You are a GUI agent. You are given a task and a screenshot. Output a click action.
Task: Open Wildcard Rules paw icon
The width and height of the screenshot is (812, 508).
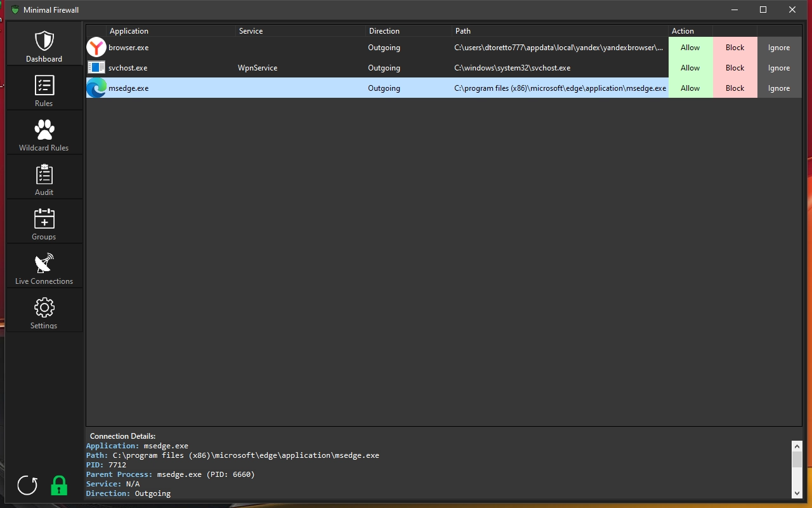(x=44, y=130)
